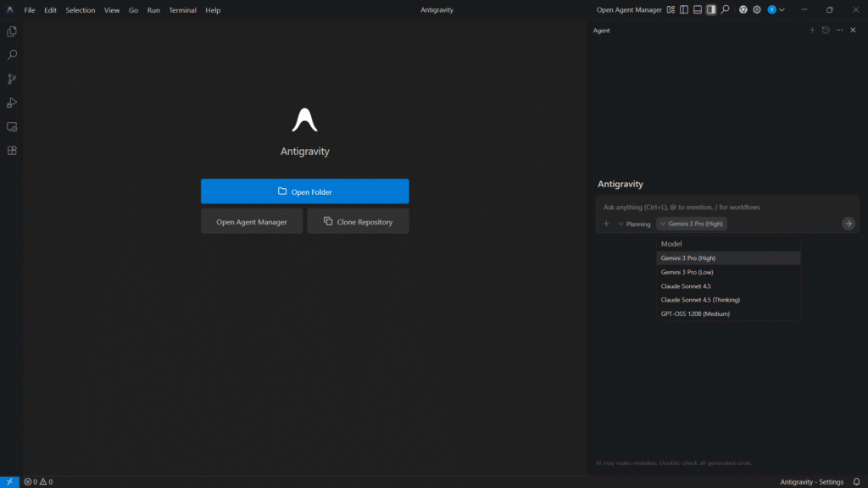
Task: Open the Source Control view
Action: 12,79
